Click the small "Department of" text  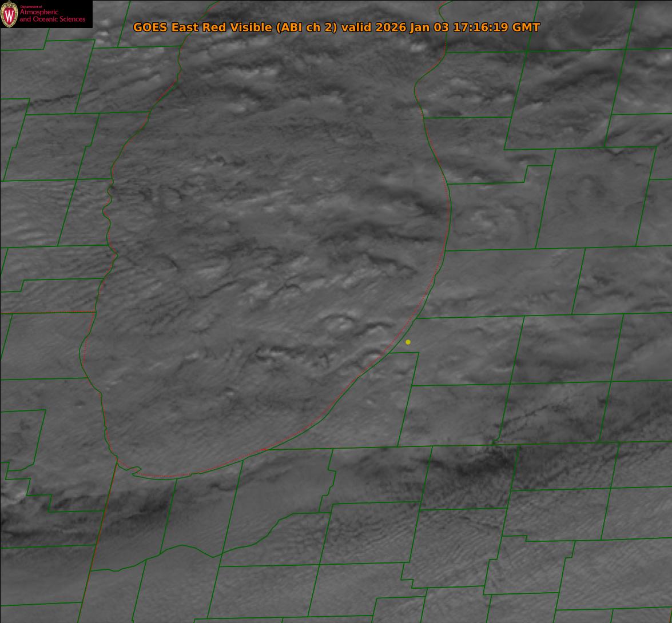click(31, 7)
